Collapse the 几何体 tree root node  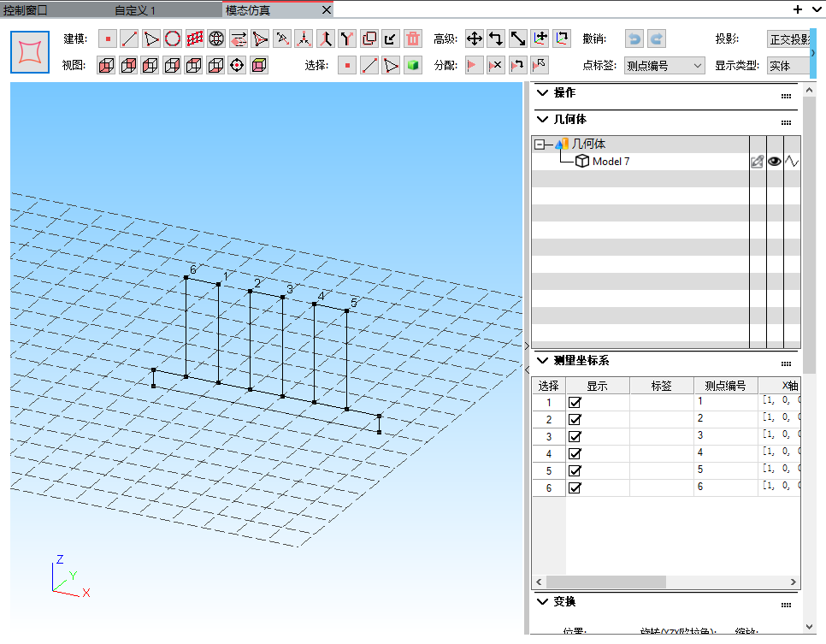(539, 144)
